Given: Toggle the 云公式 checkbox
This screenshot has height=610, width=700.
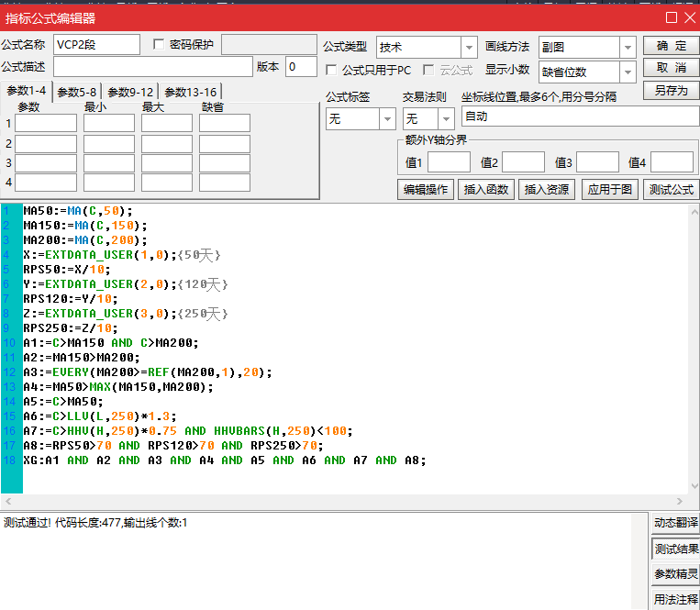Looking at the screenshot, I should pos(428,70).
